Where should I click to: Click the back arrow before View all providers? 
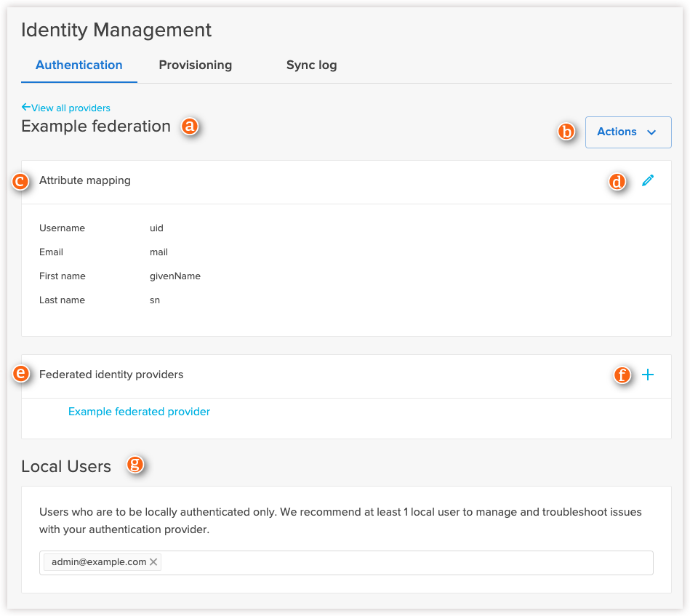click(x=25, y=106)
